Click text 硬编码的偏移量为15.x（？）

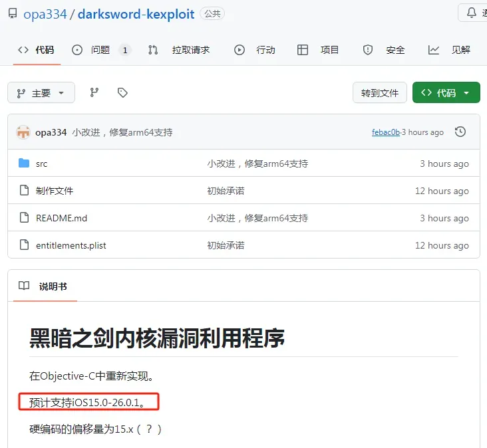pyautogui.click(x=95, y=429)
